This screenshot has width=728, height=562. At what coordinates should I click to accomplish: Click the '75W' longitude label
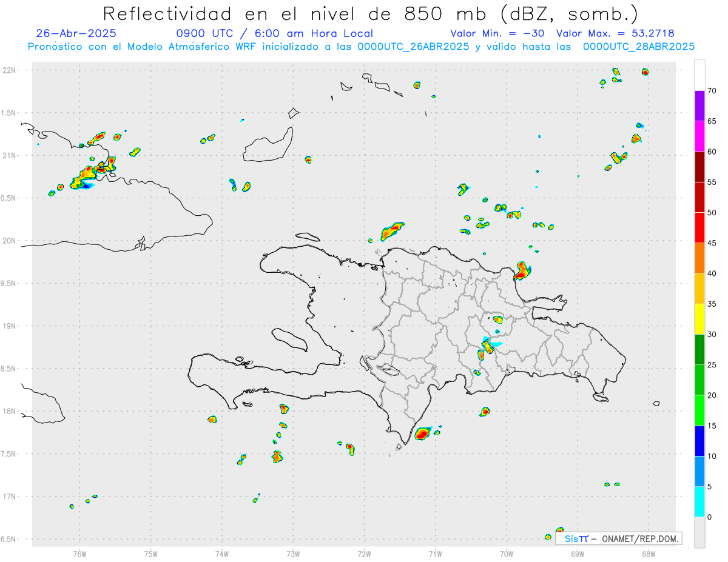pyautogui.click(x=151, y=554)
